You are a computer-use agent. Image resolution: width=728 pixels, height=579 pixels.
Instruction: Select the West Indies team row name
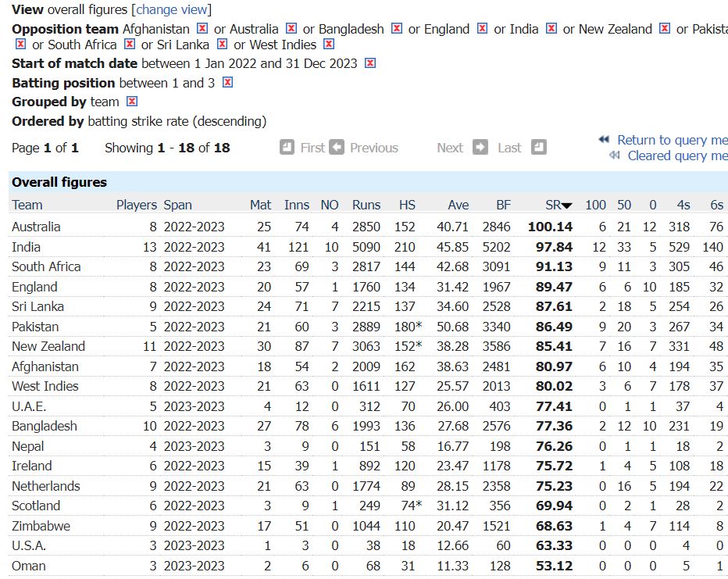(x=45, y=386)
